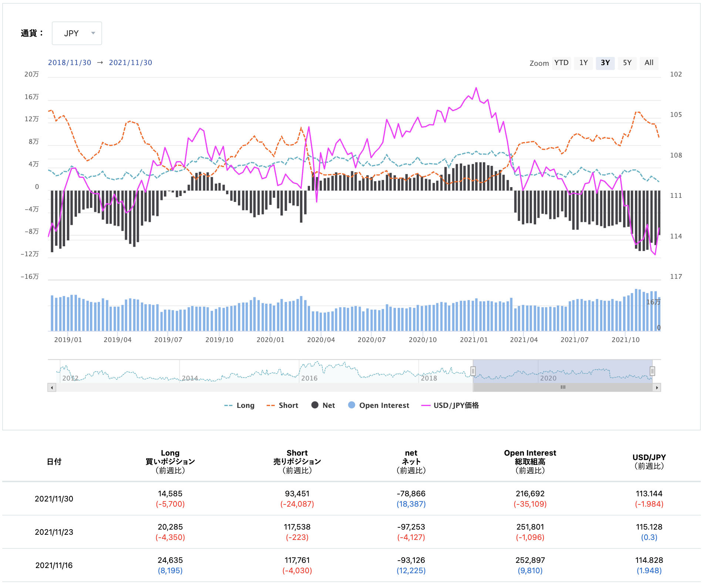The width and height of the screenshot is (703, 588).
Task: Click the Long 買いポジション column header
Action: (170, 462)
